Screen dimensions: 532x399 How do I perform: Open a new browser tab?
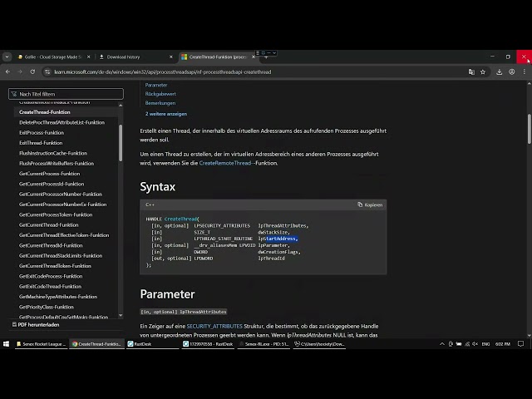coord(266,57)
